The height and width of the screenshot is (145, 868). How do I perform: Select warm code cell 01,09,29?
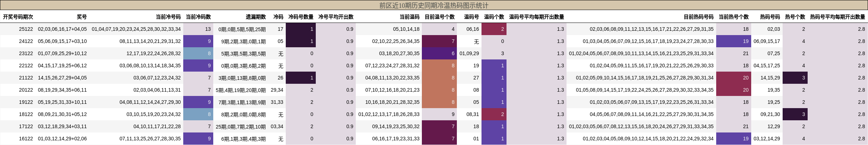pos(469,53)
